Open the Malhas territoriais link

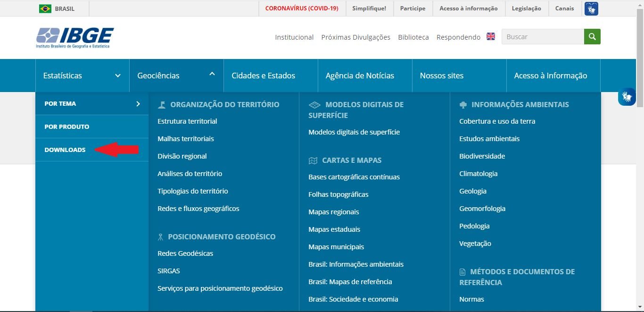[x=186, y=139]
